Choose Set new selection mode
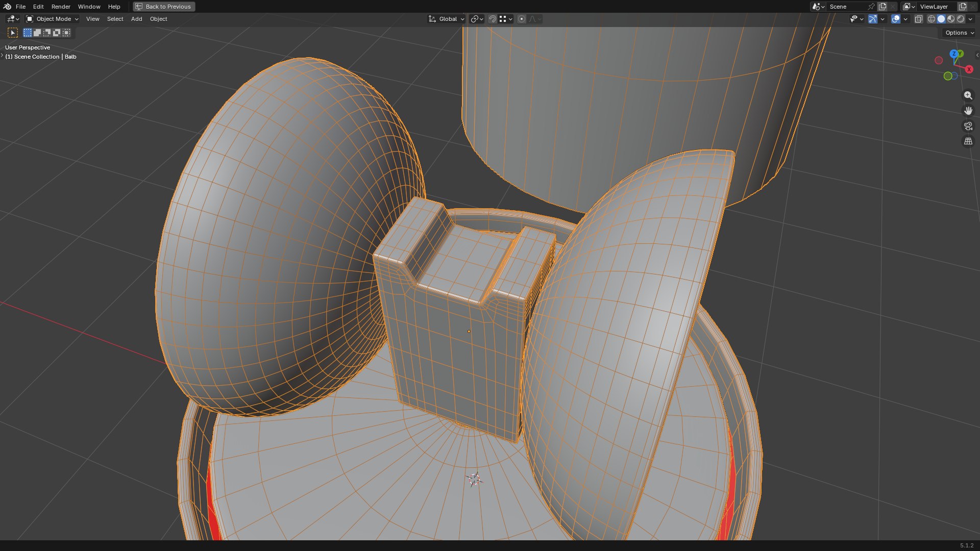Viewport: 980px width, 551px height. point(28,33)
